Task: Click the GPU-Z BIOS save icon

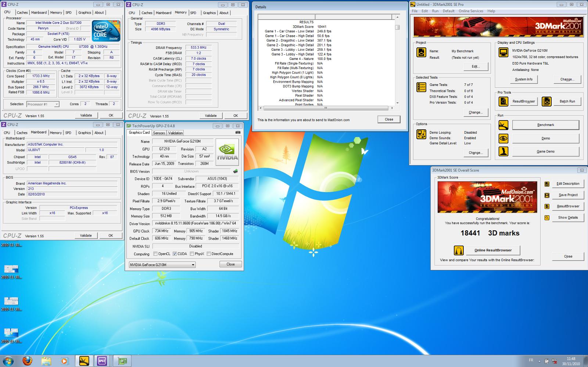Action: point(235,171)
